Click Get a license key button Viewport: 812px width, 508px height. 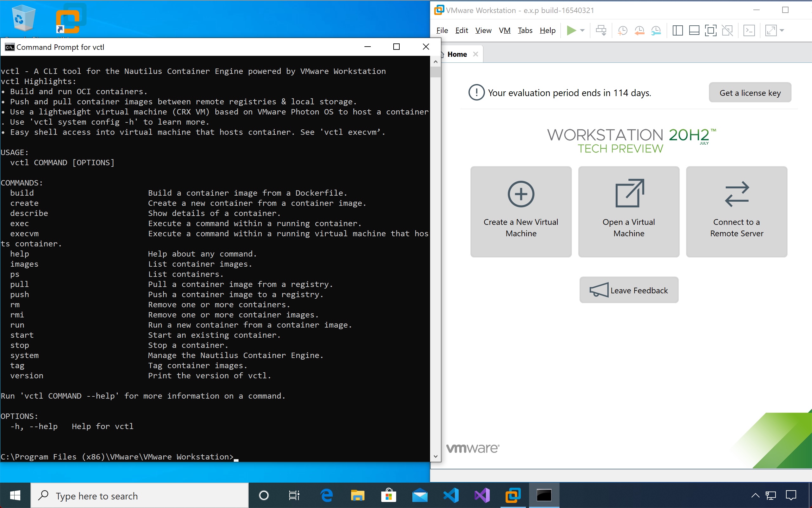(x=750, y=93)
